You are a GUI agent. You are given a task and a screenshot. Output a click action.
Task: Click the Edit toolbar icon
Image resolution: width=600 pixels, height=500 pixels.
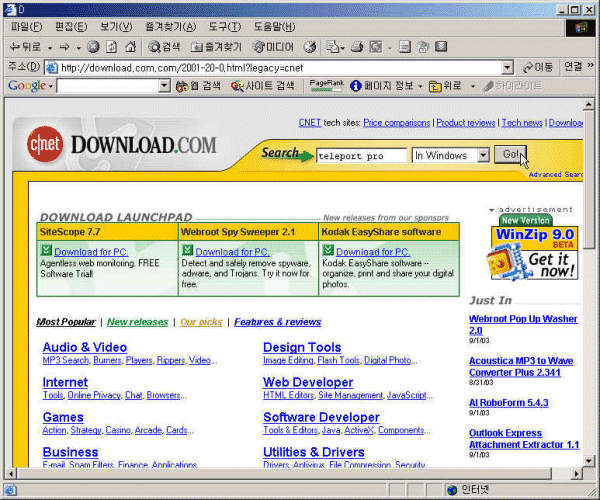click(376, 47)
